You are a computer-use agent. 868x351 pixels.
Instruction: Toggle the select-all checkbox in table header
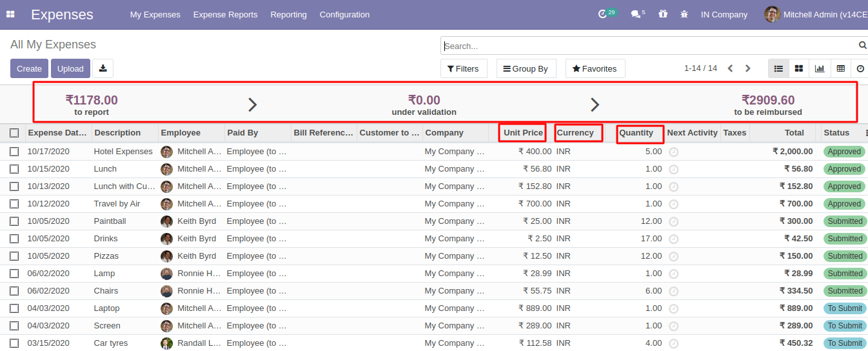pyautogui.click(x=14, y=133)
